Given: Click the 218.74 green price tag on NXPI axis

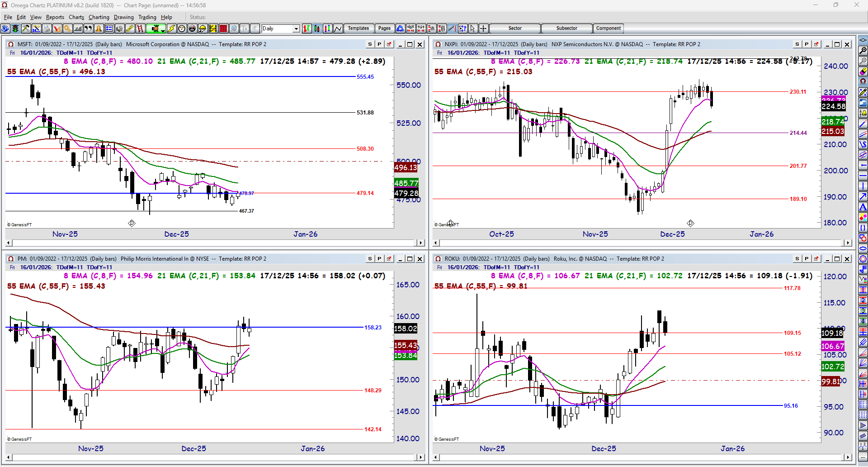Looking at the screenshot, I should [833, 122].
